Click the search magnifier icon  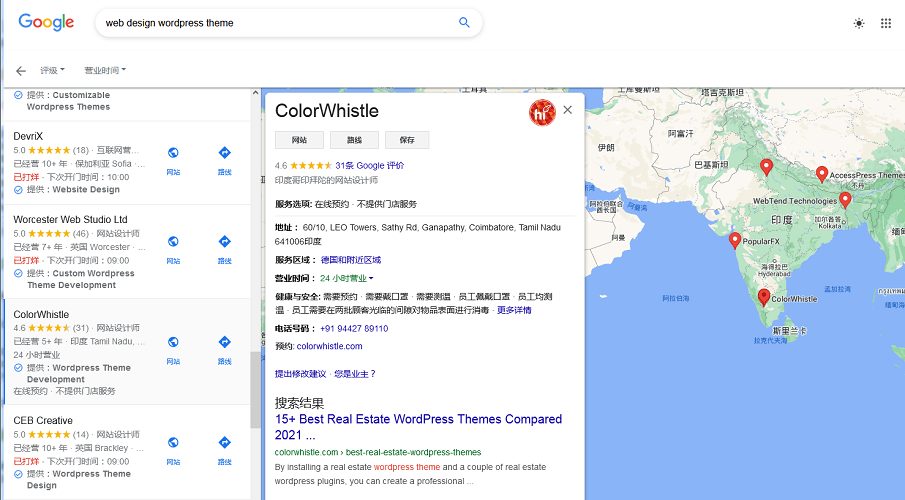[464, 23]
